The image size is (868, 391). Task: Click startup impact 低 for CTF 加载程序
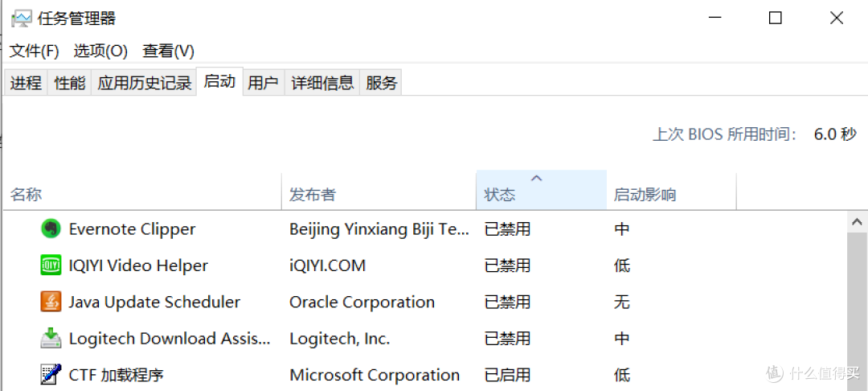point(621,375)
